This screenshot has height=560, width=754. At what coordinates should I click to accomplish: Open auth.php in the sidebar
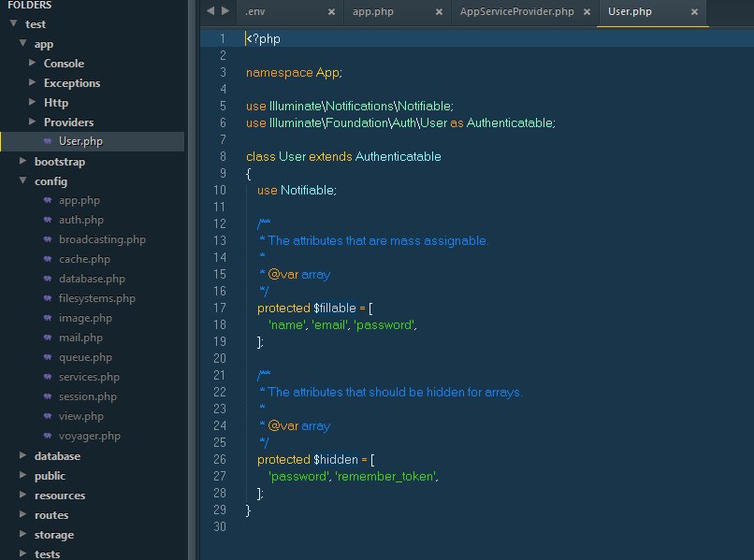(81, 220)
